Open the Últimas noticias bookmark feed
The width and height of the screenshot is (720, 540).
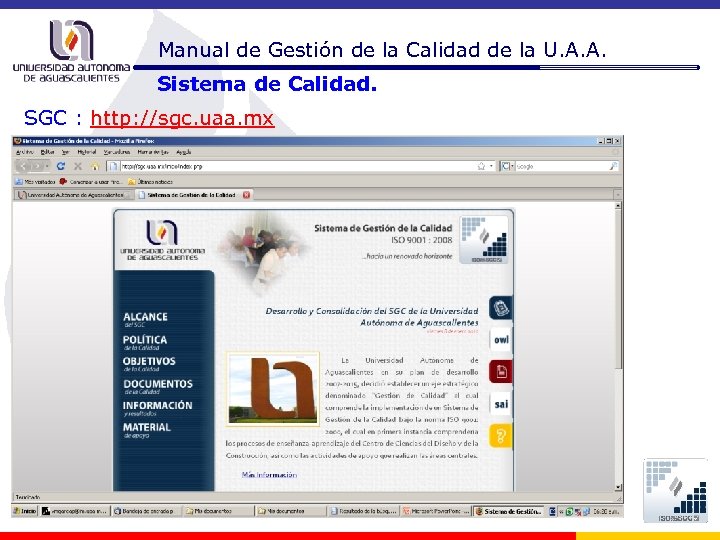pos(150,182)
